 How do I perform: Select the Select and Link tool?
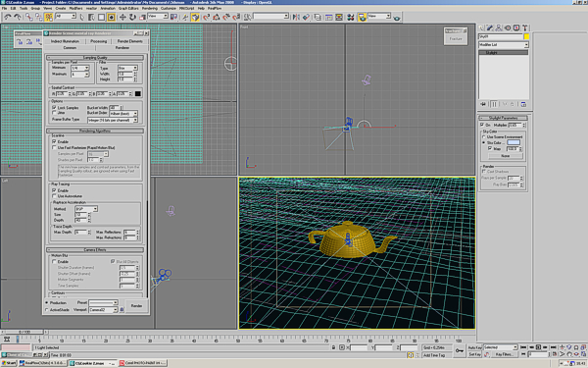[28, 17]
